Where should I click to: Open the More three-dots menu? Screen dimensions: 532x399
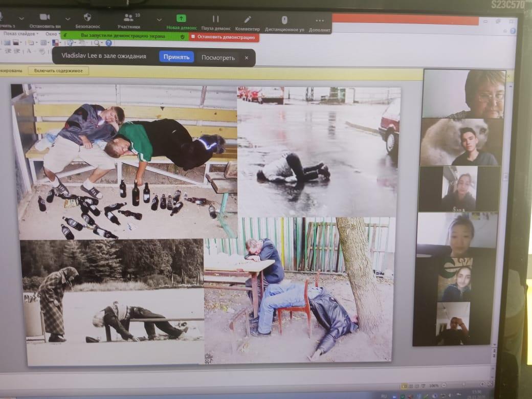(x=320, y=20)
